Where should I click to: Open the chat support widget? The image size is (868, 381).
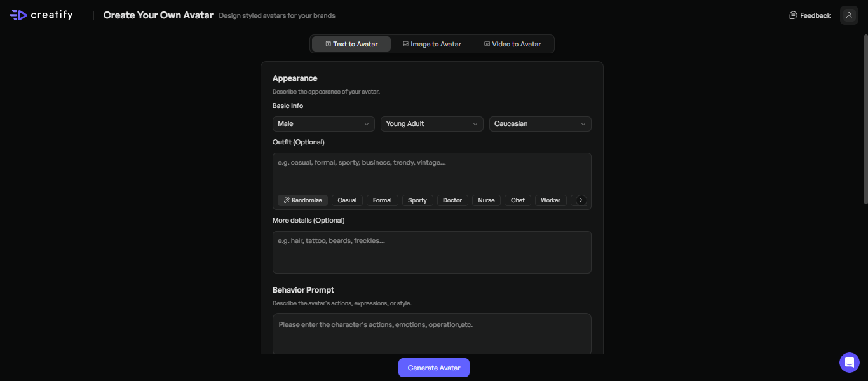coord(849,362)
